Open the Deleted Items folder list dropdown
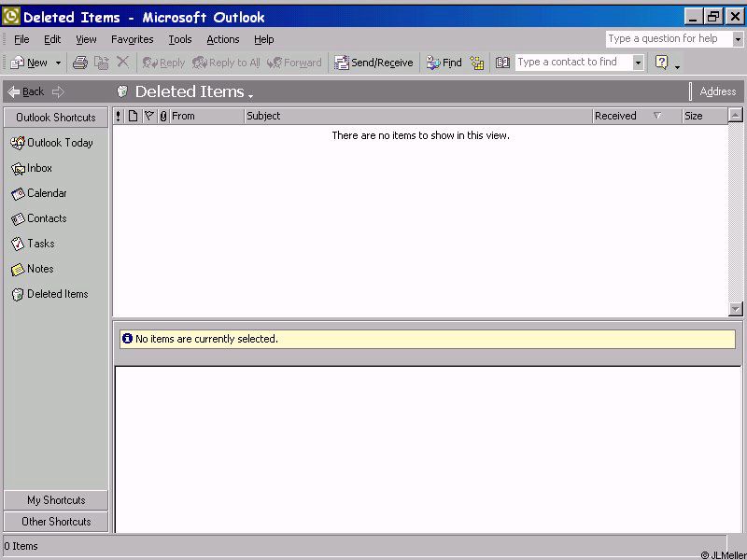 pos(250,96)
